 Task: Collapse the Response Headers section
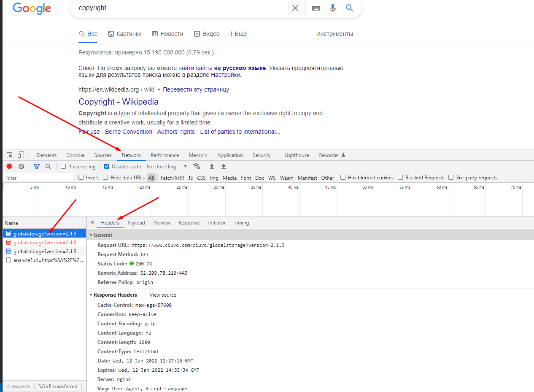(x=91, y=295)
